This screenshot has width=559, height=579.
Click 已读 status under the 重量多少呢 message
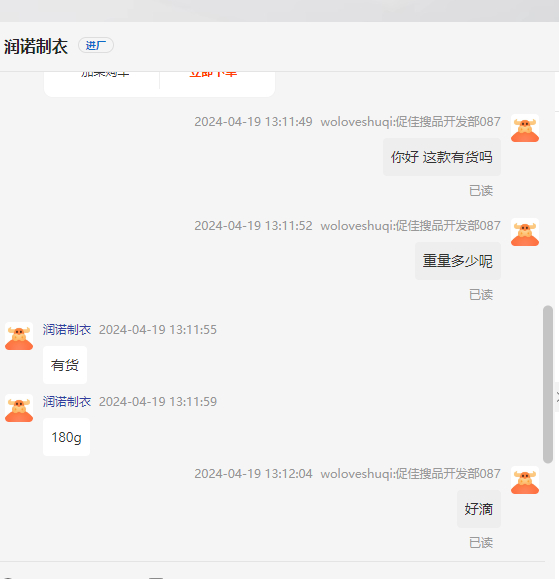coord(481,295)
